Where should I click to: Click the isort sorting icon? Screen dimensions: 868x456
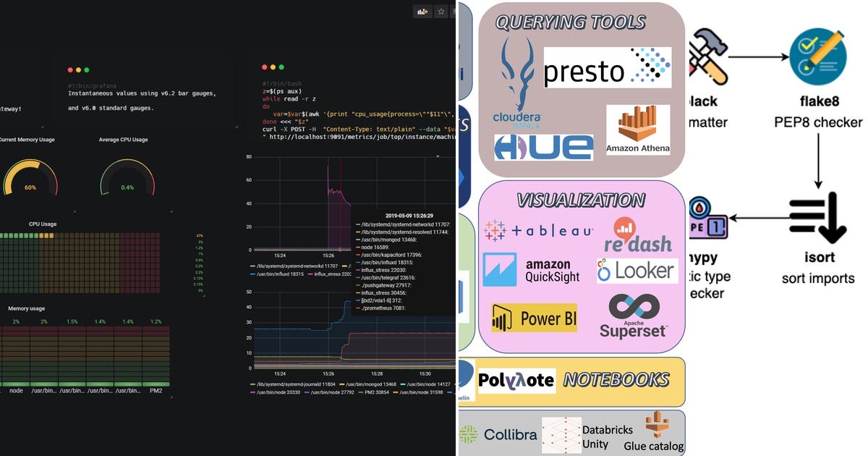[x=817, y=217]
